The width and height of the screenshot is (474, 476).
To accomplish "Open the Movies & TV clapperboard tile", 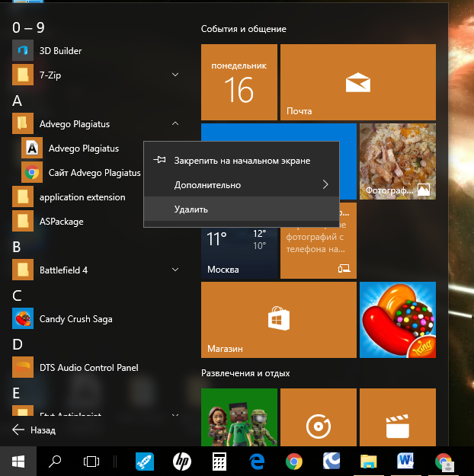I will tap(396, 423).
